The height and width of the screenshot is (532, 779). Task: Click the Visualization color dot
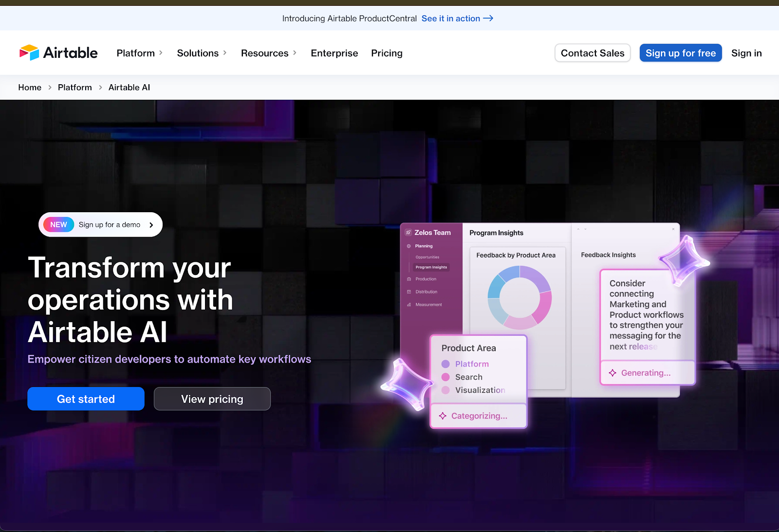pos(445,390)
